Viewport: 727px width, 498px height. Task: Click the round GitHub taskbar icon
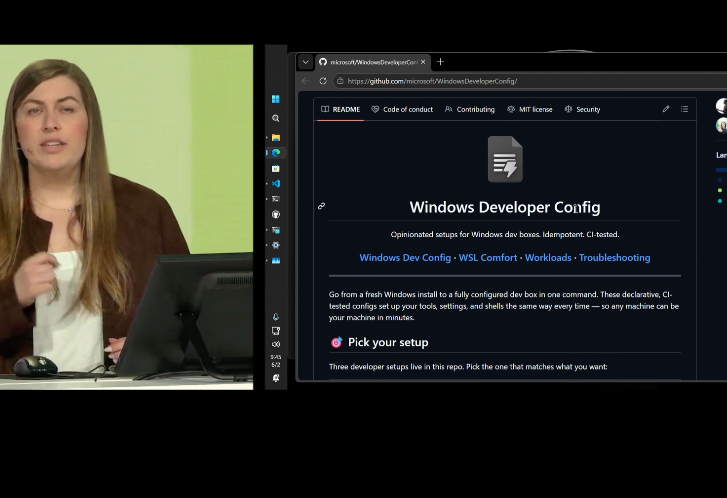[x=275, y=214]
